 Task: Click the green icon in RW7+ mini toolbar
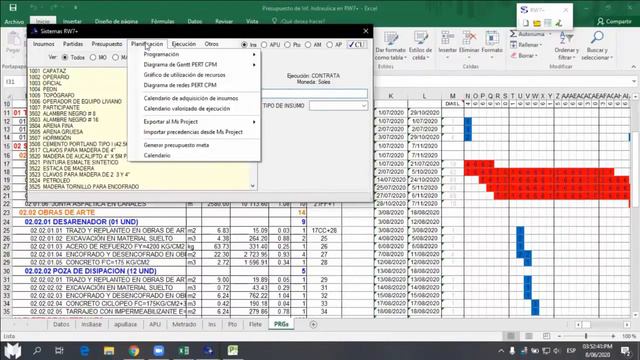click(559, 23)
